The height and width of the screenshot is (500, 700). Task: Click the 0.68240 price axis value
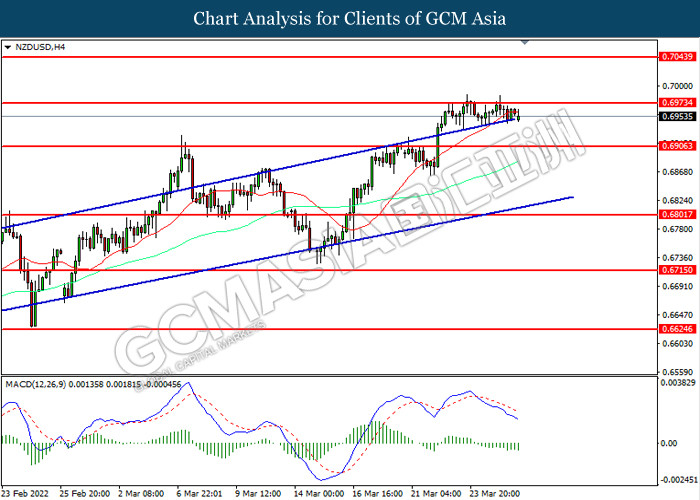(678, 200)
